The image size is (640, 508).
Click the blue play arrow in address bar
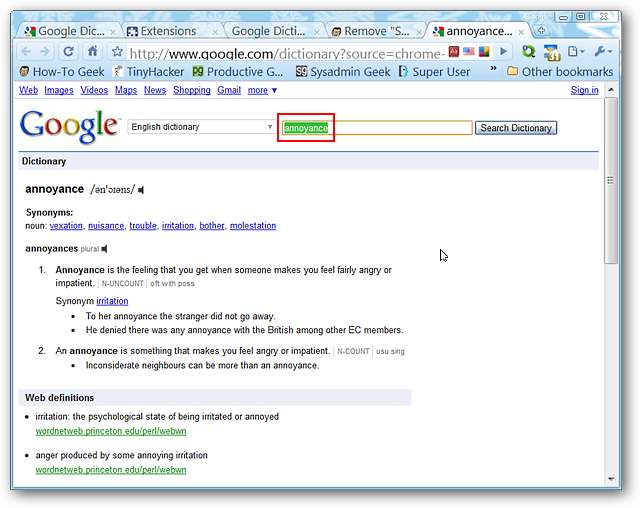(503, 52)
